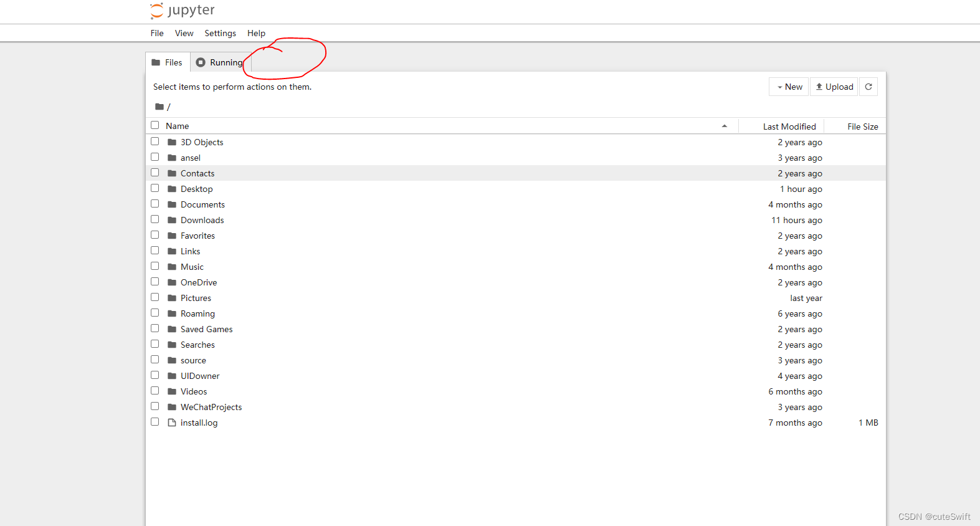Screen dimensions: 980x526
Task: Open the New dropdown menu
Action: pos(789,87)
